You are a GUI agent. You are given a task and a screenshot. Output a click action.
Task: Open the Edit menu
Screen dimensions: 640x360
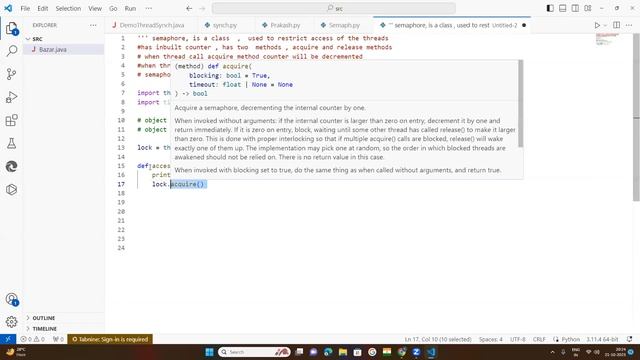pyautogui.click(x=42, y=8)
